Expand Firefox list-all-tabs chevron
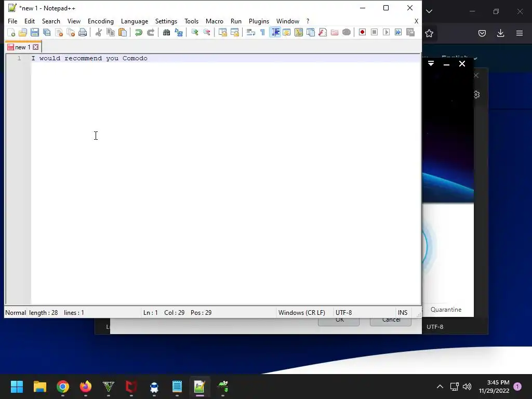Screen dimensions: 532x399 point(429,11)
